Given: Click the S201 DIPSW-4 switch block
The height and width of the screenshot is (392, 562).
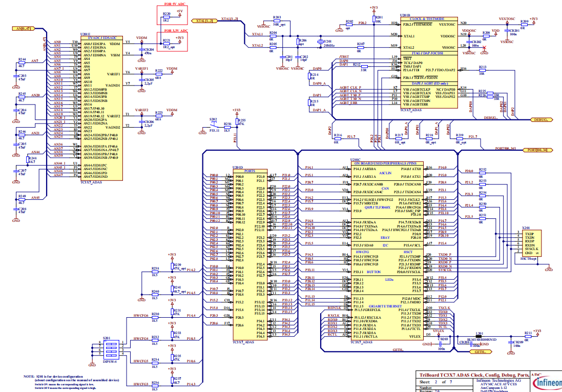Looking at the screenshot, I should tap(111, 349).
